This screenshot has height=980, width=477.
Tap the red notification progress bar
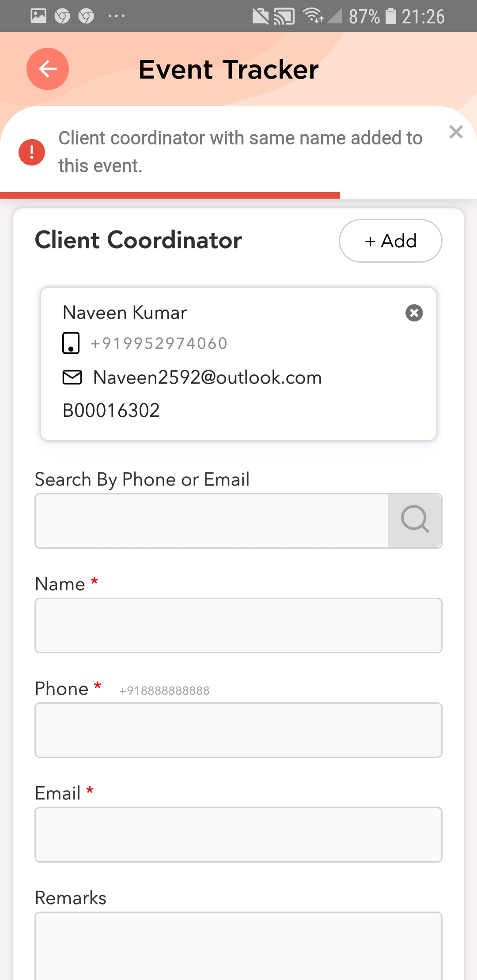tap(170, 195)
